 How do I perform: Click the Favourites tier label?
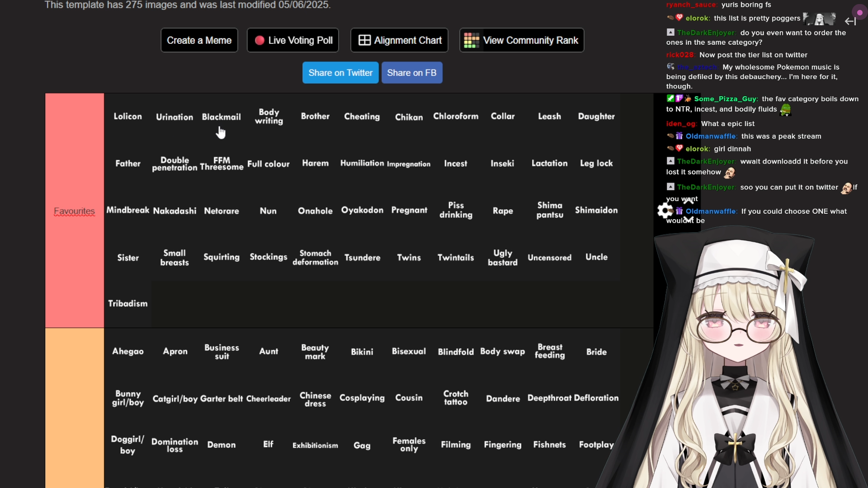coord(74,211)
